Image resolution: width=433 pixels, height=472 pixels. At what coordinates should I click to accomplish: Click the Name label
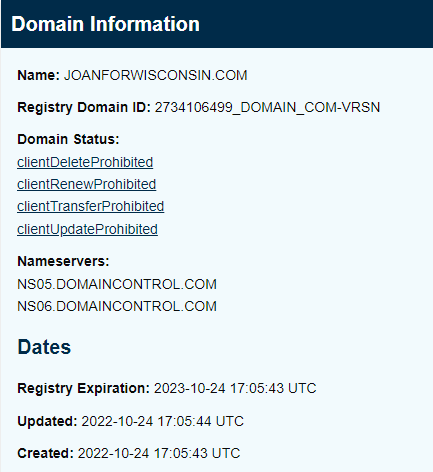[x=38, y=75]
